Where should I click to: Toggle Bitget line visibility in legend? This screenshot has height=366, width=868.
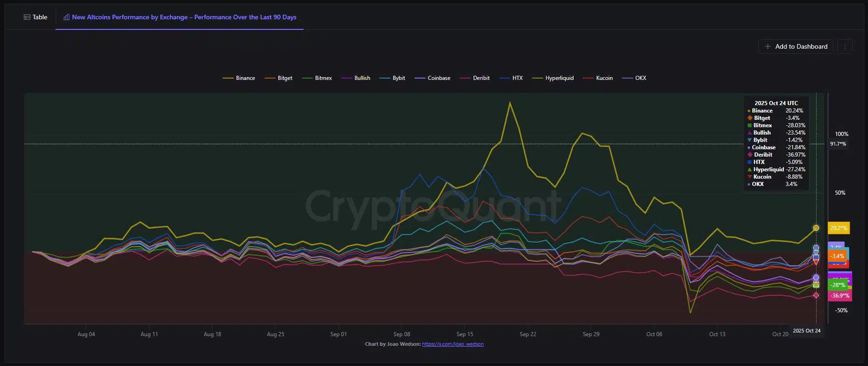point(279,78)
